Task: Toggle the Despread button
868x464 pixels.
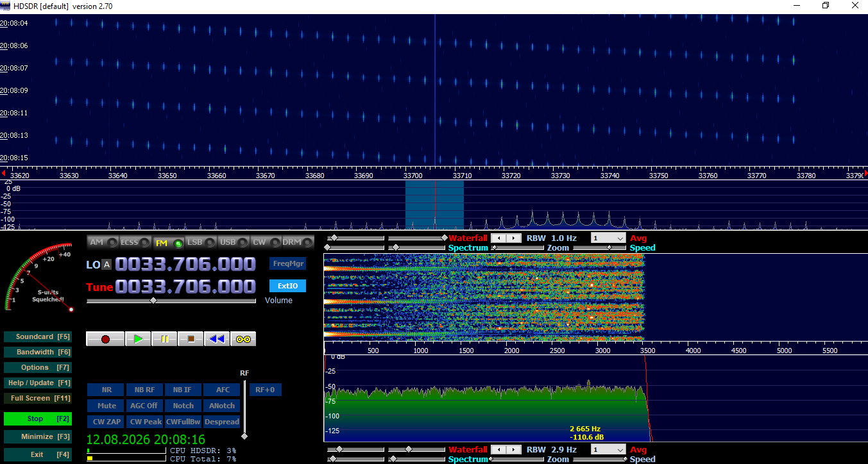Action: (x=222, y=422)
